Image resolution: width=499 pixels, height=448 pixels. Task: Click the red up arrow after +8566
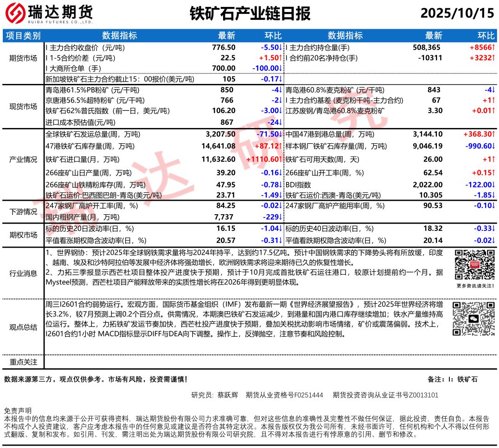click(x=493, y=47)
